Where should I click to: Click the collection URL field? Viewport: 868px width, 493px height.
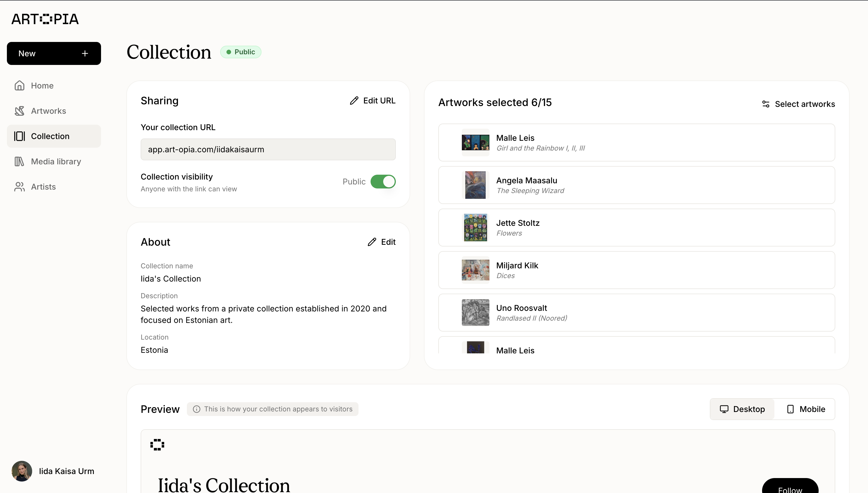point(268,149)
